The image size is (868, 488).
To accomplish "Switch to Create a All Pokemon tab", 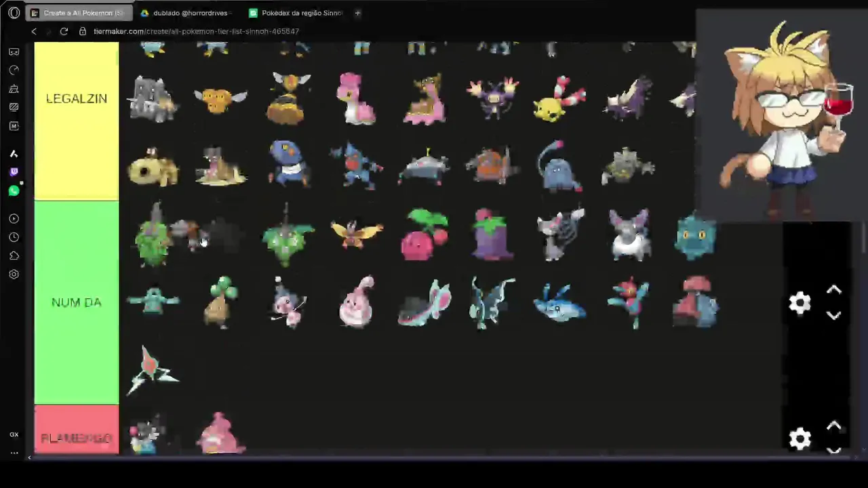I will coord(78,13).
